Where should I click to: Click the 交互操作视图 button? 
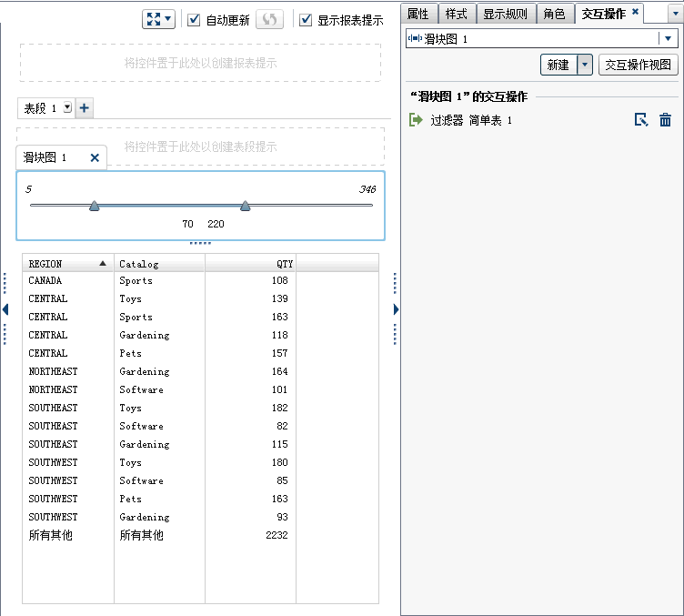639,65
